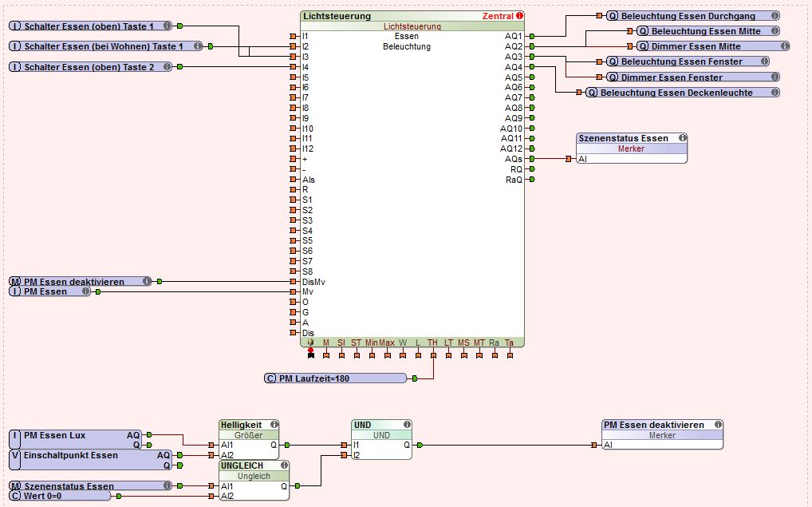Screen dimensions: 812x507
Task: Click info icon on PM Essen input
Action: [86, 291]
